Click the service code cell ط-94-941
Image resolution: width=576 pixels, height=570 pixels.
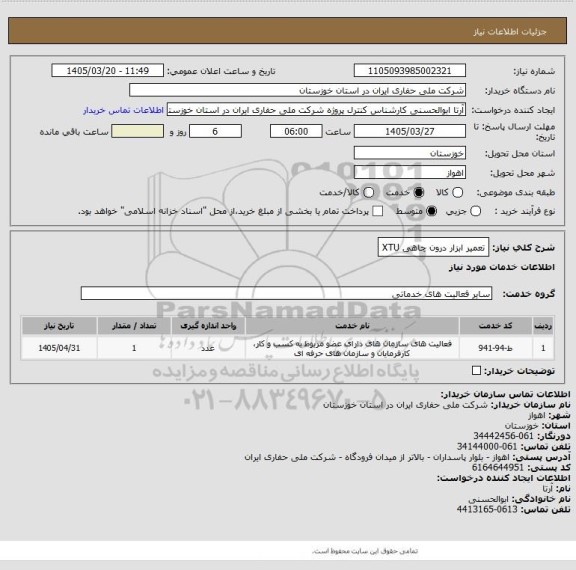click(x=496, y=348)
